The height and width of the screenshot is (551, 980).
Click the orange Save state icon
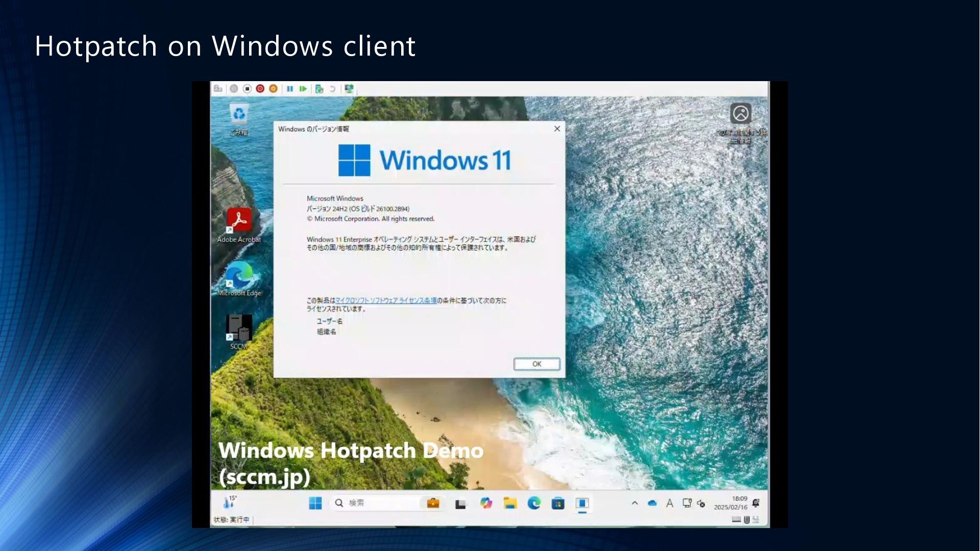coord(274,89)
